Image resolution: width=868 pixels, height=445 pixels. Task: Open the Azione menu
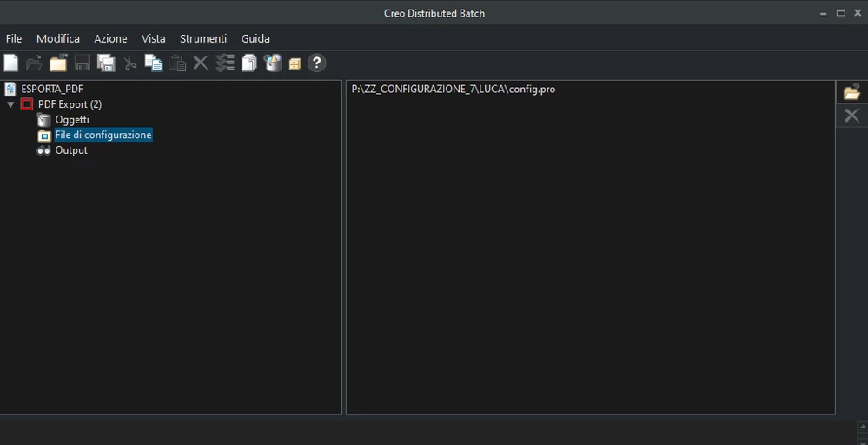click(110, 39)
